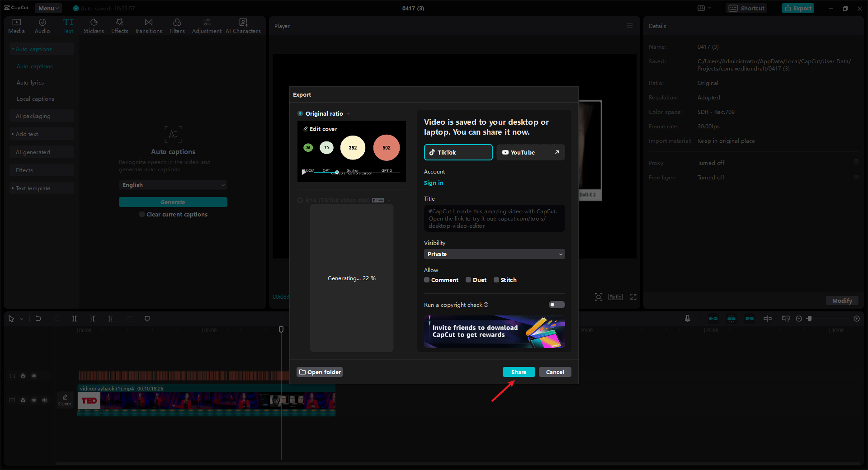Enable the Stitch checkbox
Screen dimensions: 868x470
pyautogui.click(x=496, y=280)
